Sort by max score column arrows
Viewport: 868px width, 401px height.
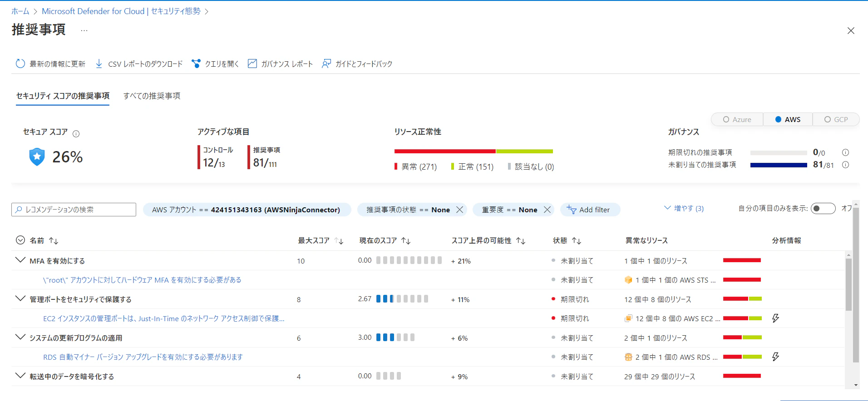(x=339, y=240)
